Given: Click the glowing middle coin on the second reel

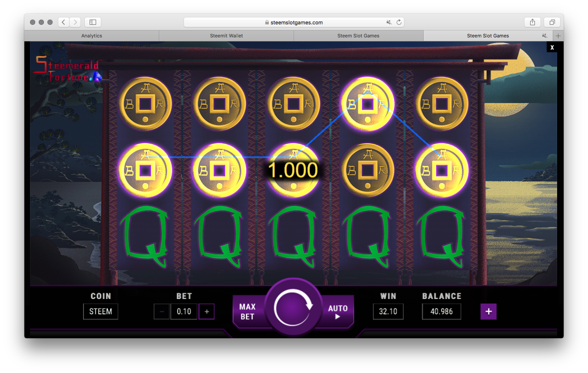Looking at the screenshot, I should [x=220, y=171].
